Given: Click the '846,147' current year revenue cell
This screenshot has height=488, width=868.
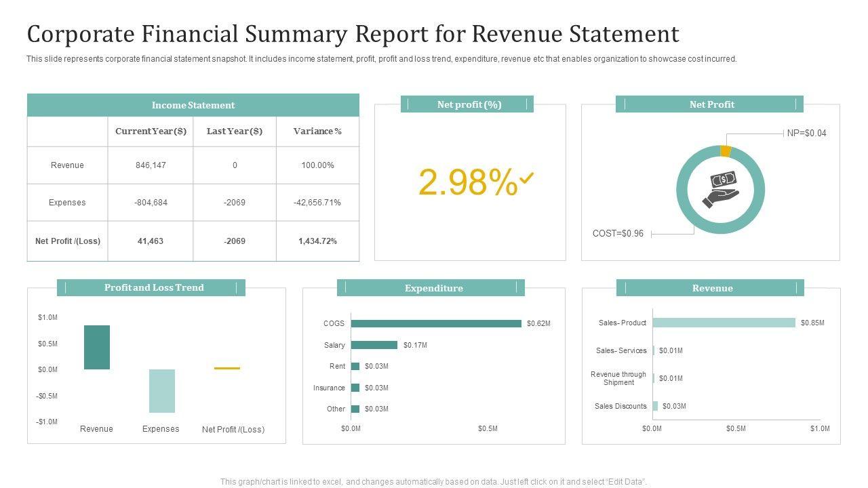Looking at the screenshot, I should click(151, 165).
